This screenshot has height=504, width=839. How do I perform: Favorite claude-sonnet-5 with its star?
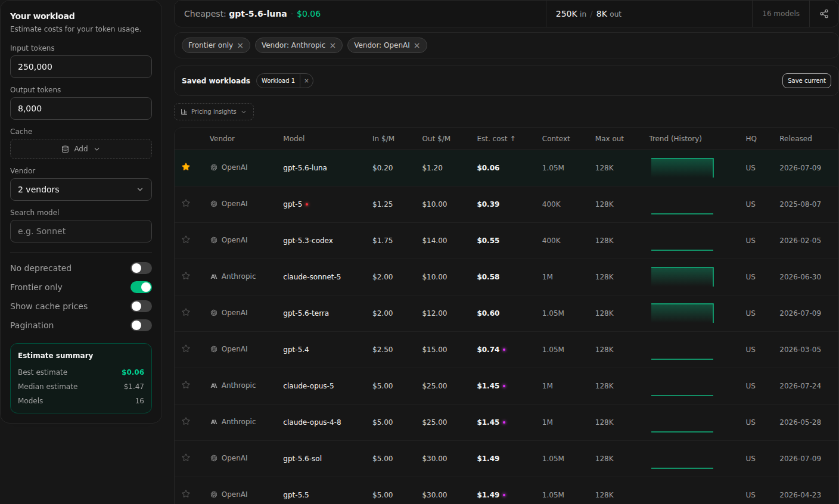[186, 276]
